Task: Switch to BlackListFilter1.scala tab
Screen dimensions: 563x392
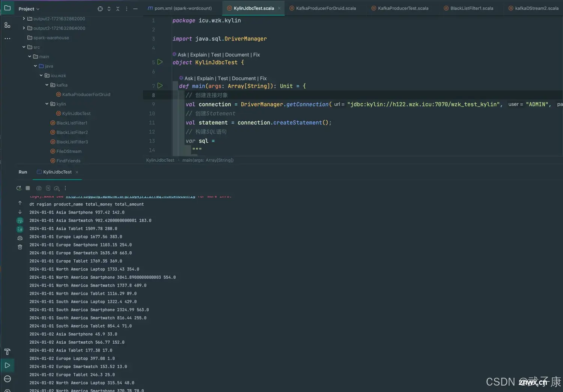Action: [469, 8]
